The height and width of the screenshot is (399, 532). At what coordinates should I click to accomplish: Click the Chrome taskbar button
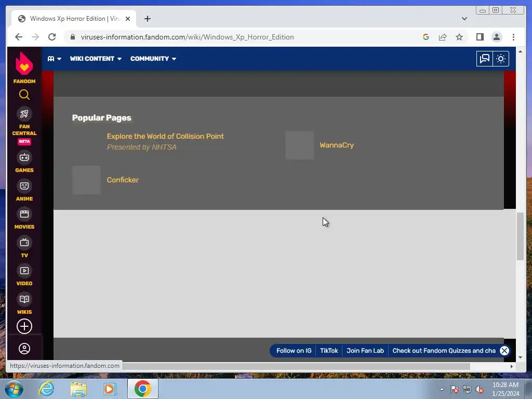(142, 389)
